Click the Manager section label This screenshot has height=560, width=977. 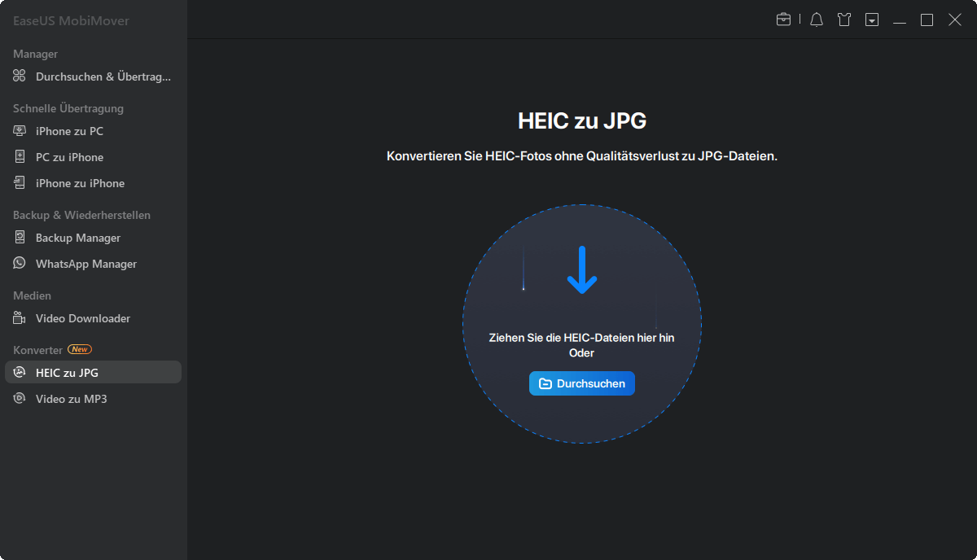tap(35, 54)
